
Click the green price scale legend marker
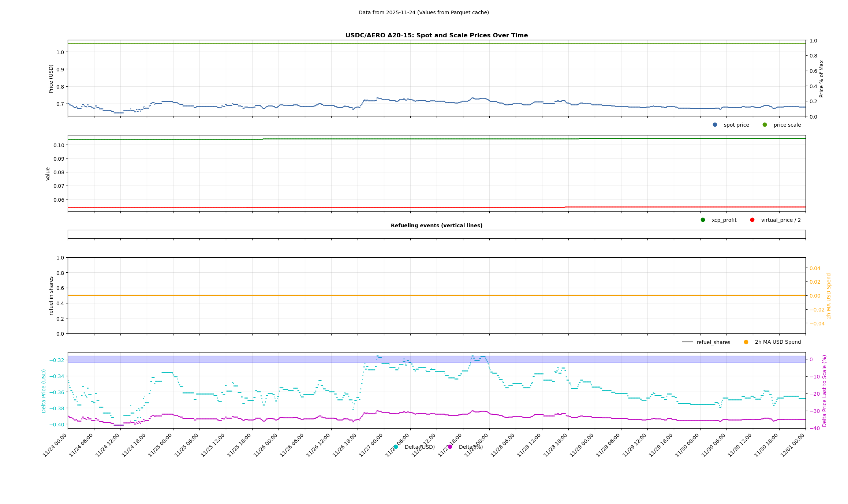765,125
